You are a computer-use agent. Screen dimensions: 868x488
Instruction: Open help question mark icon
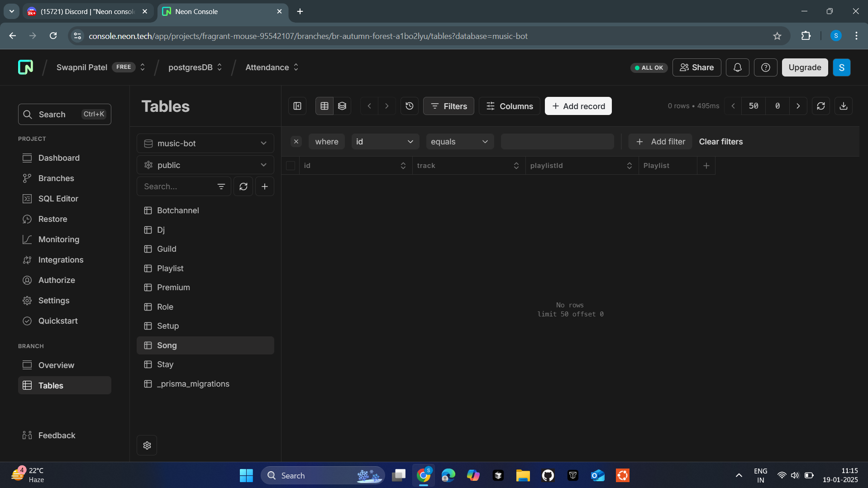click(766, 67)
